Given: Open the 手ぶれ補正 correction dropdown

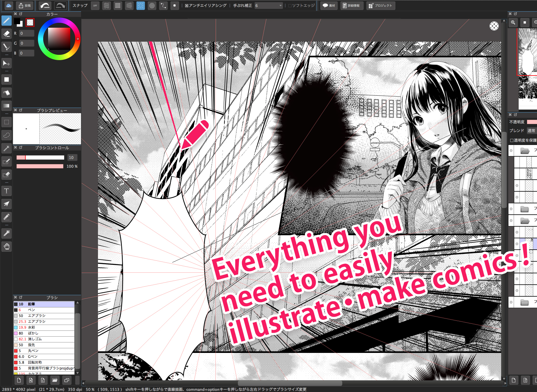Looking at the screenshot, I should point(268,5).
